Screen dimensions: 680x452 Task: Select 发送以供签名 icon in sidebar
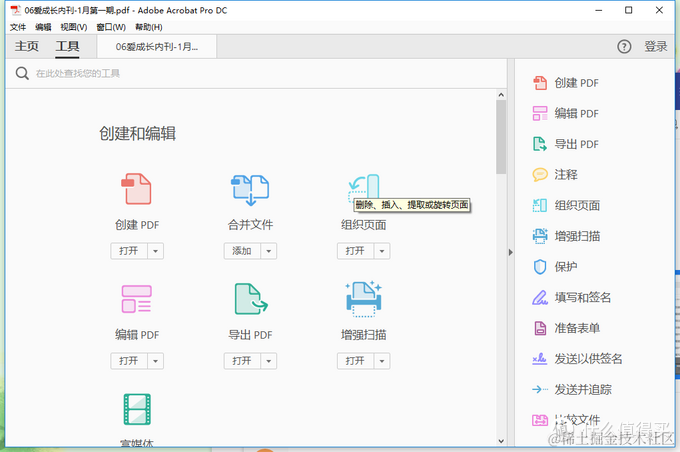coord(540,359)
